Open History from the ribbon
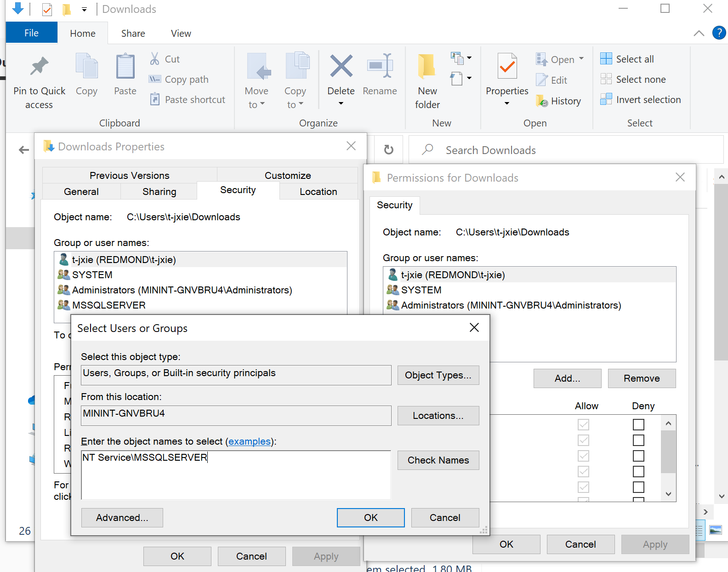 click(x=559, y=101)
